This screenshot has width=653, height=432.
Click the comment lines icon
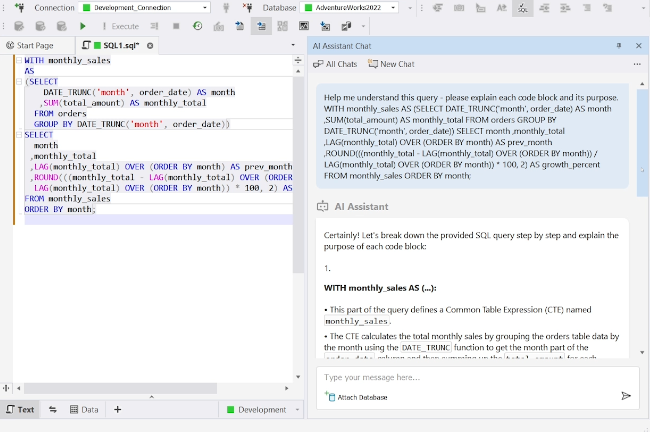coord(586,7)
